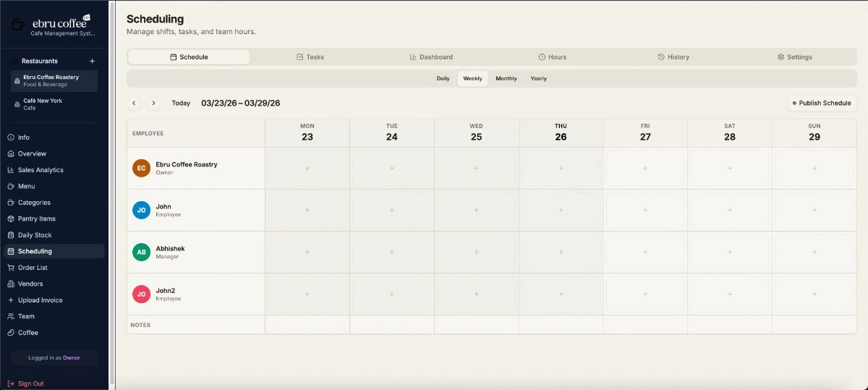The height and width of the screenshot is (390, 868).
Task: Add shift for John on Saturday 28
Action: click(x=730, y=210)
